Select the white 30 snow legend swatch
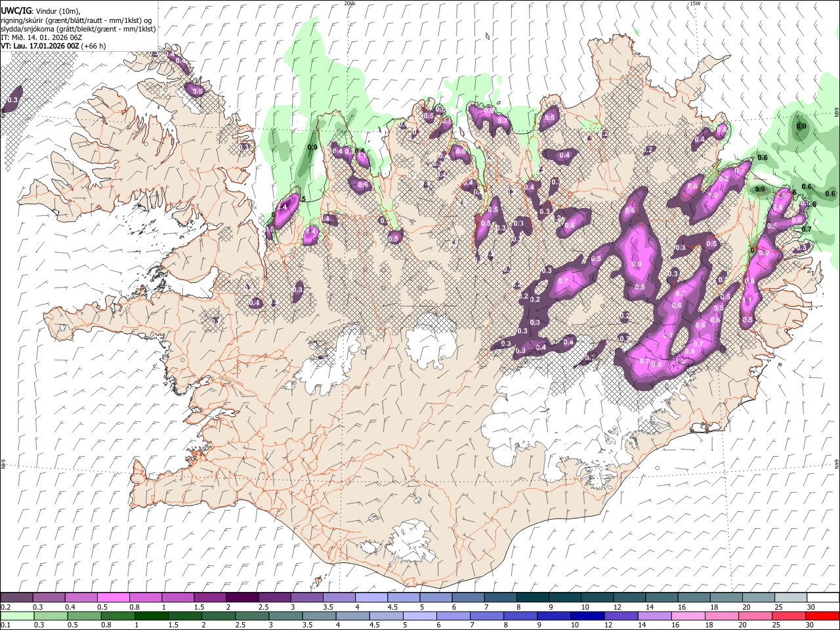 coord(823,597)
